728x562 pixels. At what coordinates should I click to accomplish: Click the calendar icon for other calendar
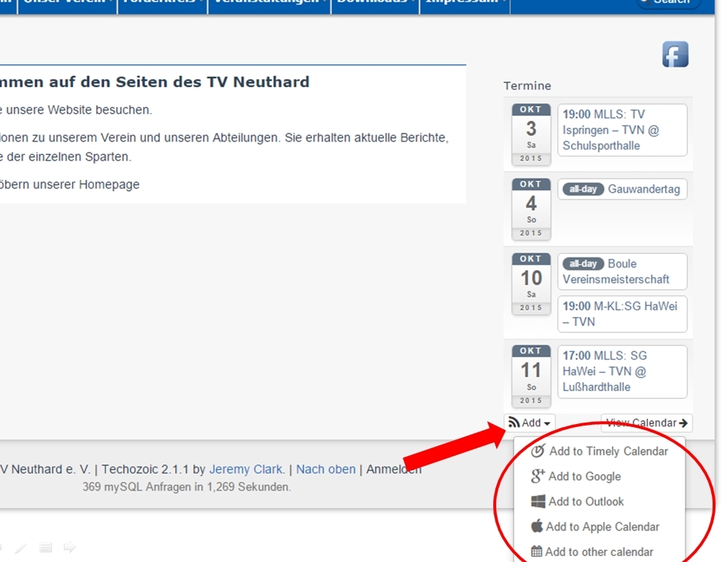pyautogui.click(x=536, y=552)
